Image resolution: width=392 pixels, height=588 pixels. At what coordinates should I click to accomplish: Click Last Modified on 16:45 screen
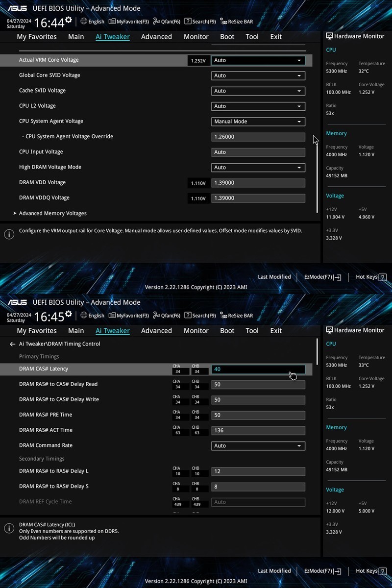pyautogui.click(x=274, y=571)
